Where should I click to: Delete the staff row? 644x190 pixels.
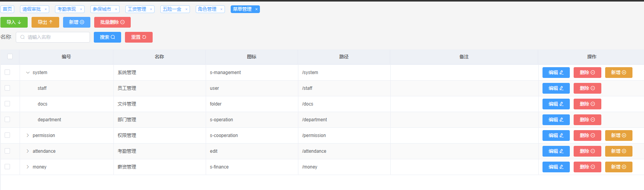click(587, 88)
